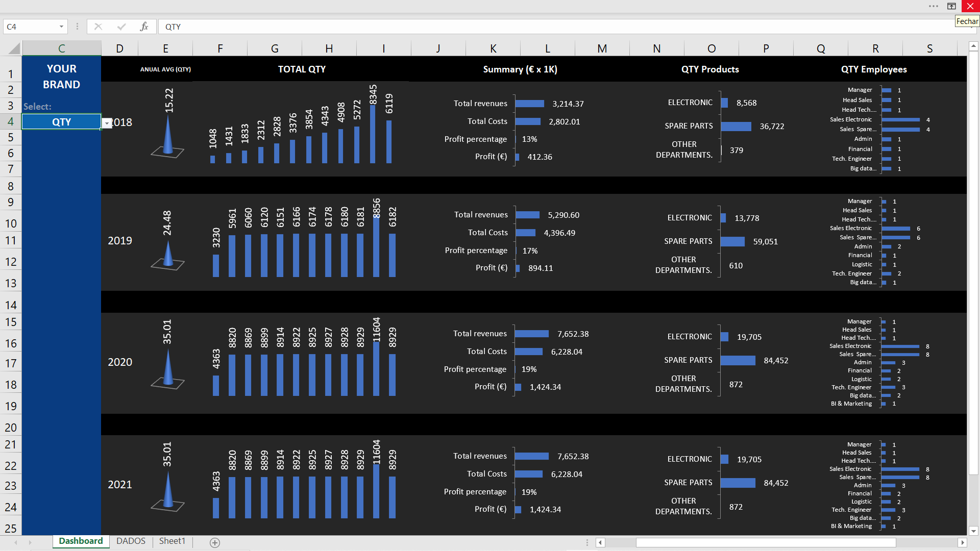Switch to the DADOS sheet tab
Image resolution: width=980 pixels, height=551 pixels.
[131, 541]
